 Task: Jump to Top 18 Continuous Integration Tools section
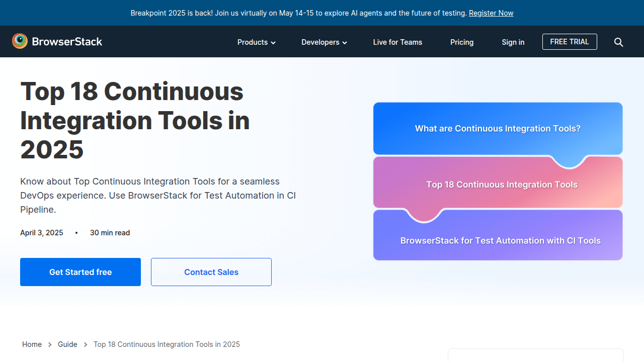coord(502,185)
